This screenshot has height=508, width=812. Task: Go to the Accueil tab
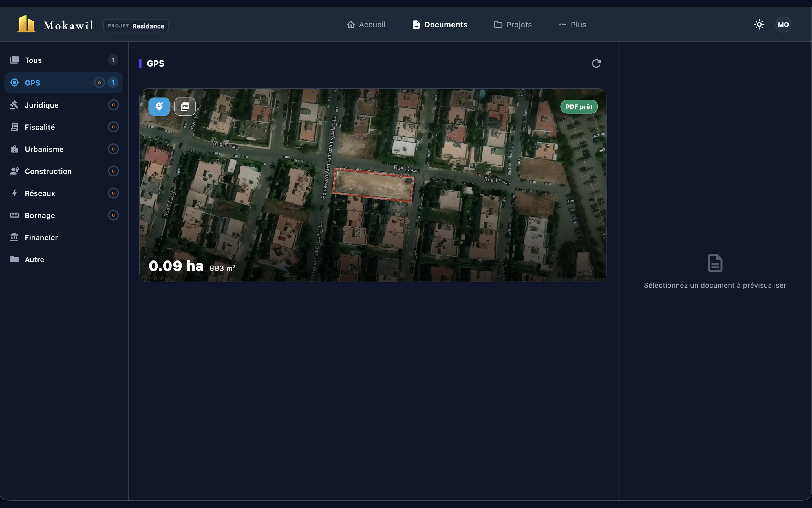[x=366, y=25]
